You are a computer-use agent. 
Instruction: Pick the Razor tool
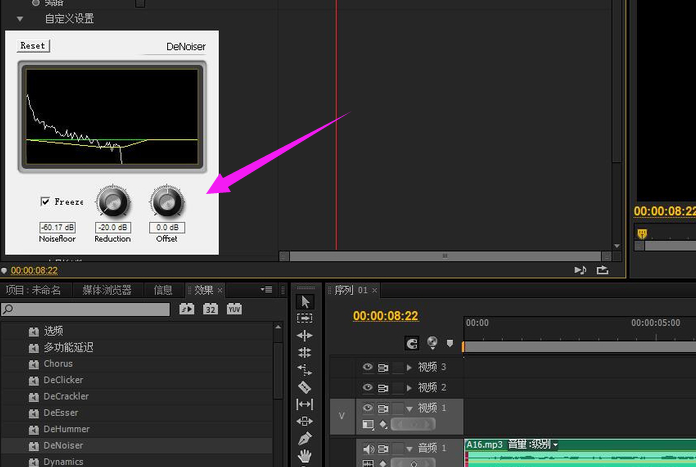point(305,387)
